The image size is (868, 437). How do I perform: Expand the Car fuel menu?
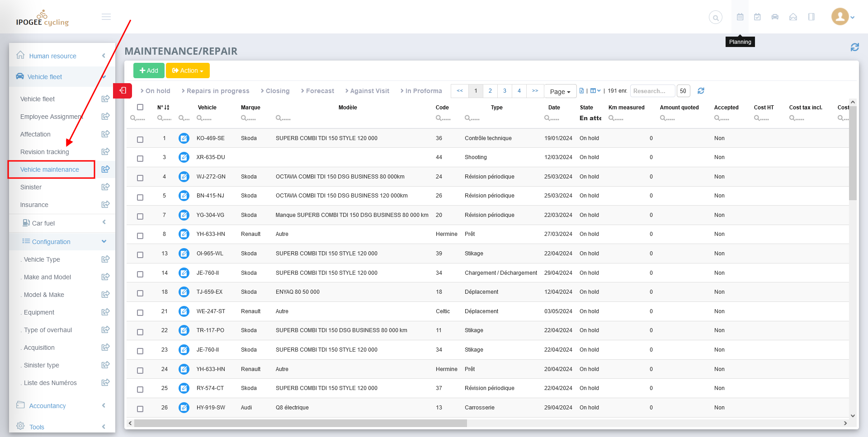pyautogui.click(x=62, y=223)
